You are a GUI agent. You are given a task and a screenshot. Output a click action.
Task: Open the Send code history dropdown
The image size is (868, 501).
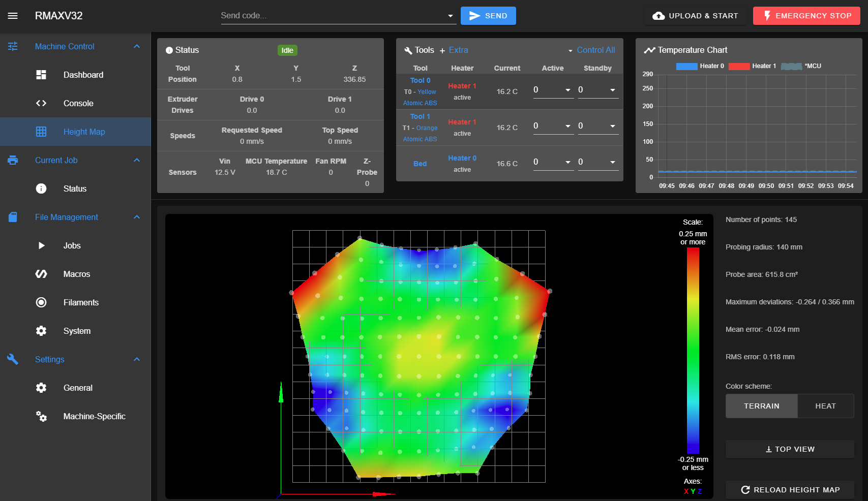[x=451, y=16]
